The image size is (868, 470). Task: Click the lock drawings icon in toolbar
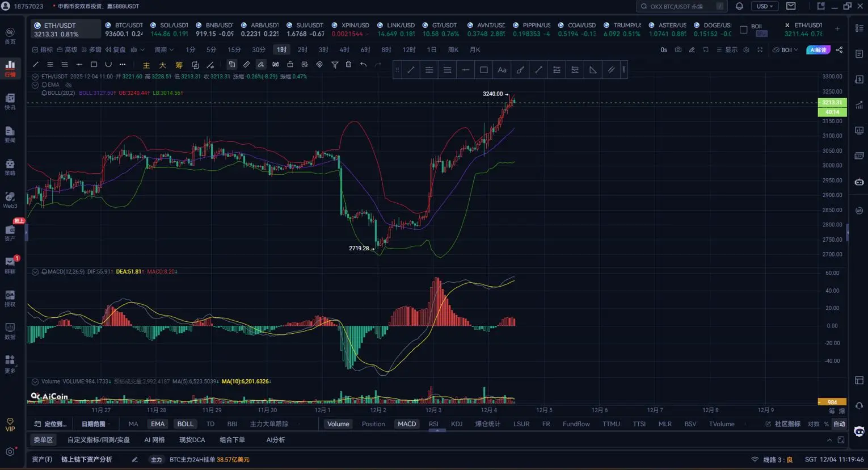(x=290, y=65)
